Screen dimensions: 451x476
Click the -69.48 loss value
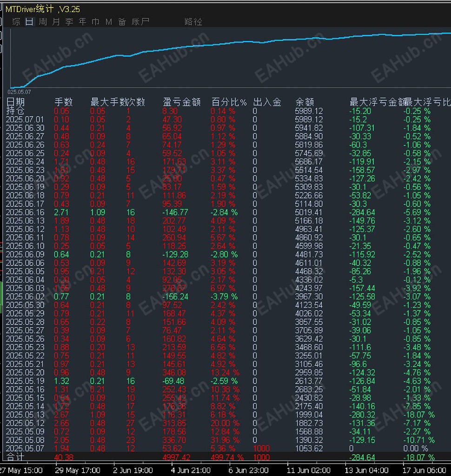[x=173, y=381]
